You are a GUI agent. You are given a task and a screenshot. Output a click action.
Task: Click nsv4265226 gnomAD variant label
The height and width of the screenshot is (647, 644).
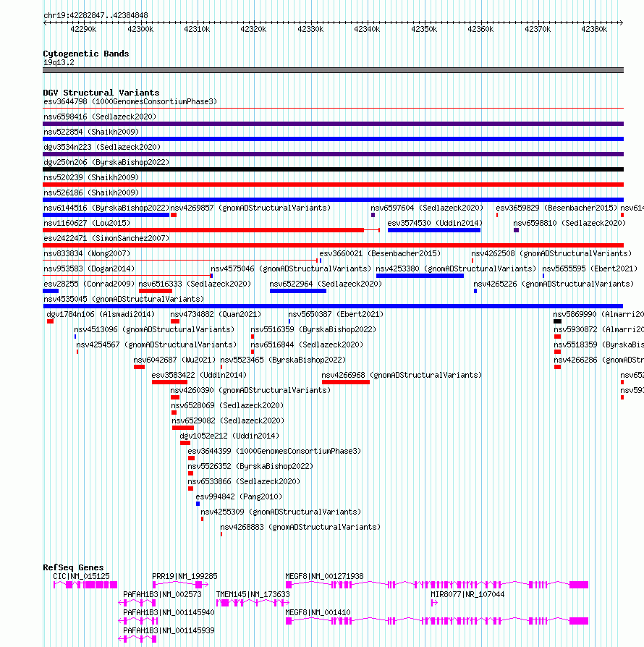click(x=554, y=284)
